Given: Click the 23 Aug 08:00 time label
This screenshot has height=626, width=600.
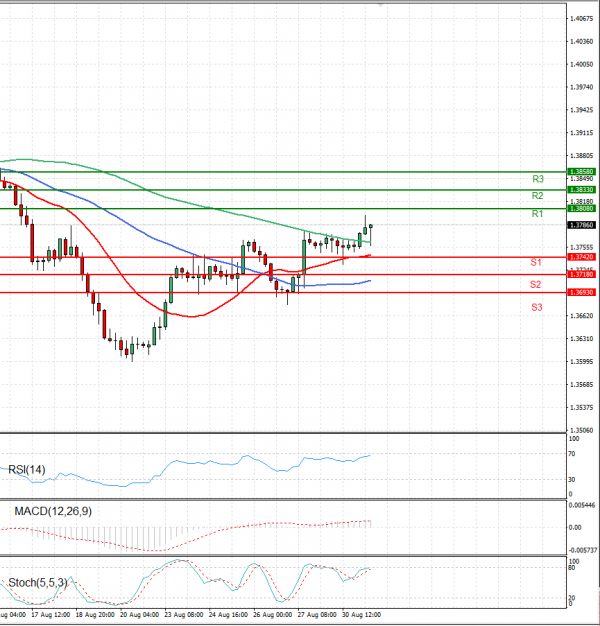Looking at the screenshot, I should tap(184, 614).
